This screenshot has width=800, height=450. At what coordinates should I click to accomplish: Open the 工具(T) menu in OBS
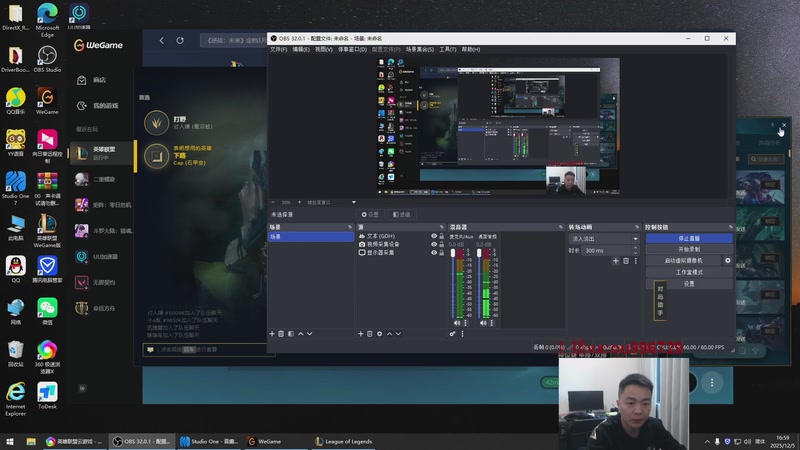tap(448, 49)
